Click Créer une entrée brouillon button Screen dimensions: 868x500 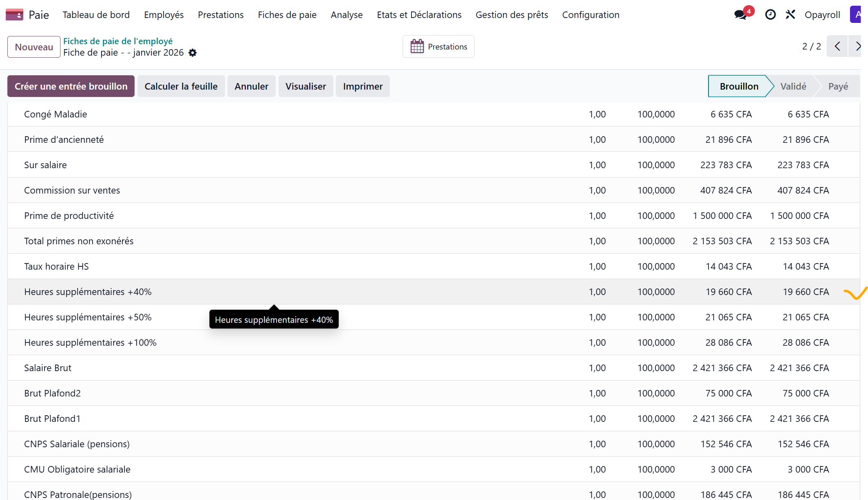tap(71, 86)
